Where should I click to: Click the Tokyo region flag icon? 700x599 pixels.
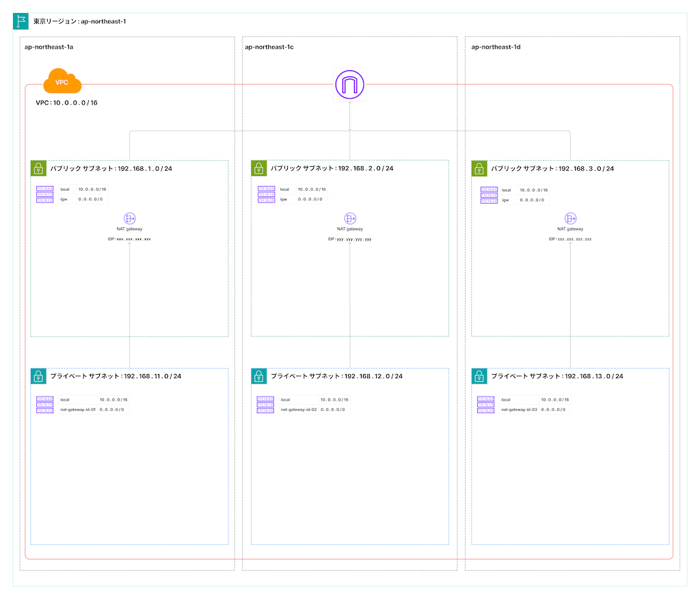click(x=21, y=21)
